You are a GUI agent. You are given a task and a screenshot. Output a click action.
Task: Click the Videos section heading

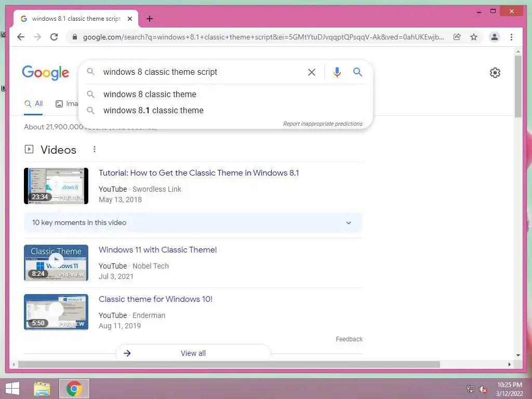click(58, 150)
